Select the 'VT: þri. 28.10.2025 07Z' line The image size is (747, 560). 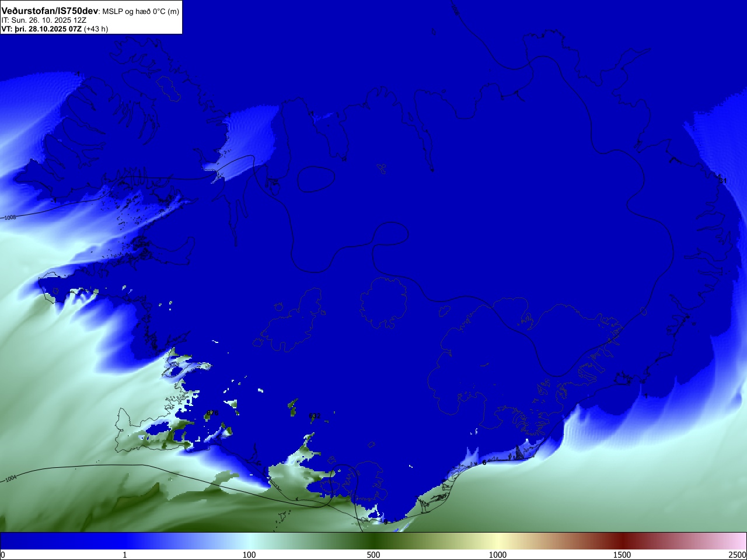point(41,29)
